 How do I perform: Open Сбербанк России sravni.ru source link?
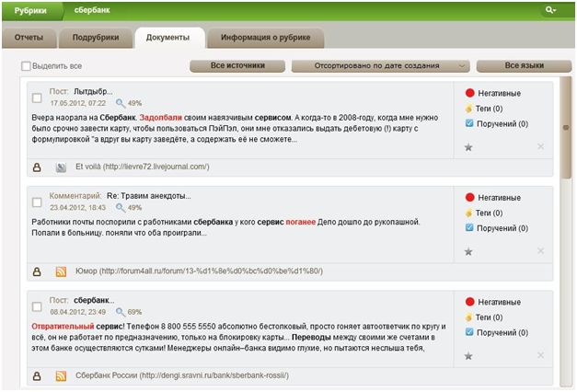coord(182,375)
